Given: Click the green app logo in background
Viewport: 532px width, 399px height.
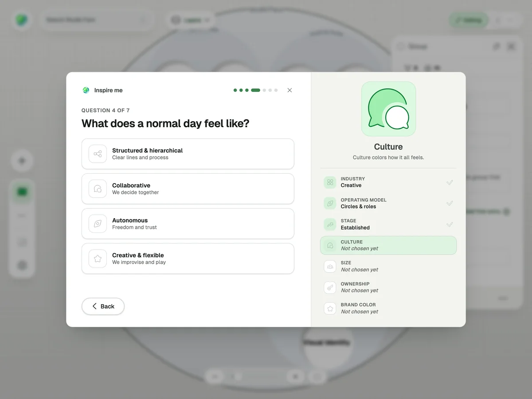Looking at the screenshot, I should point(21,20).
